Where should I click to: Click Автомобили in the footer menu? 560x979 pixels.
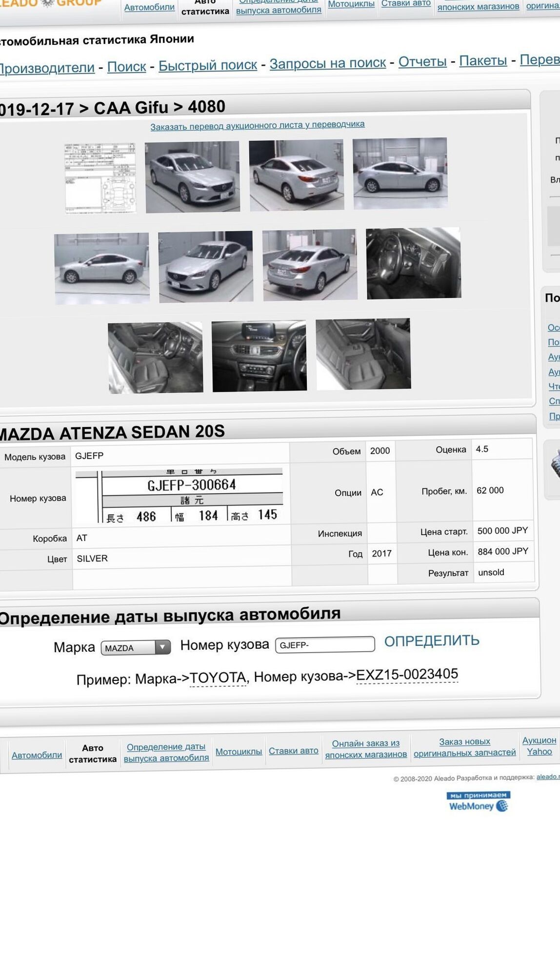pos(37,755)
